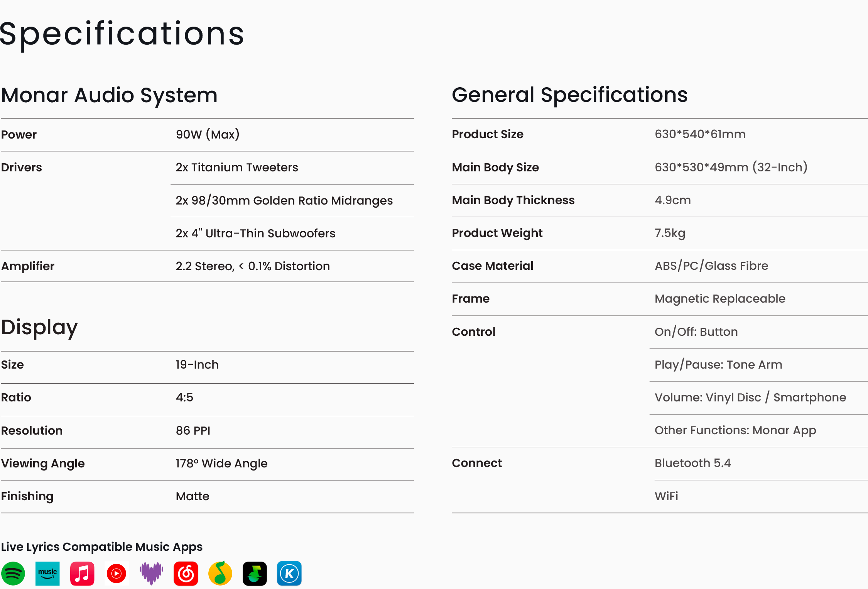Click the Specifications page title
The width and height of the screenshot is (868, 589).
[122, 34]
